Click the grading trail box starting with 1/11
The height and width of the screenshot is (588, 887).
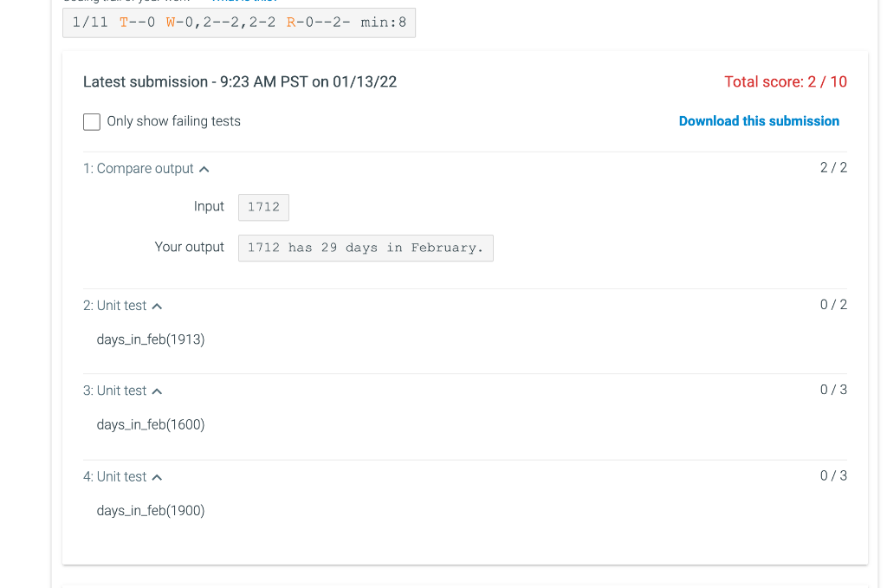[239, 23]
